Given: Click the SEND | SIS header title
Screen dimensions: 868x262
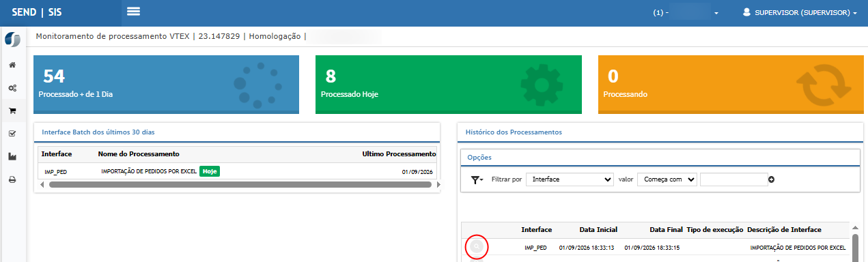Looking at the screenshot, I should click(37, 12).
